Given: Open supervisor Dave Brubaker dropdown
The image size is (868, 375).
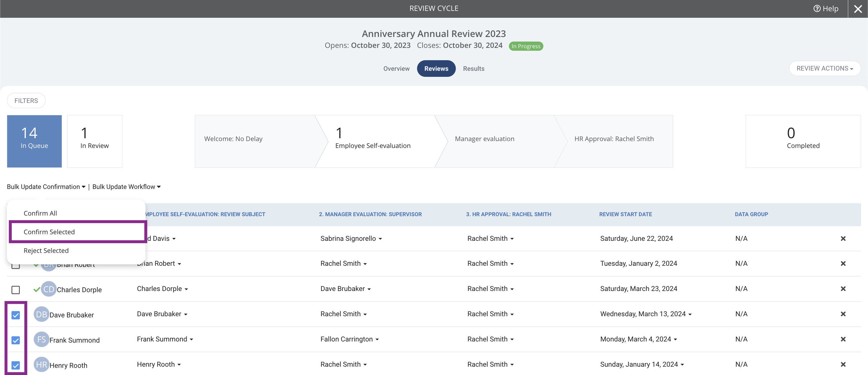Looking at the screenshot, I should coord(345,289).
